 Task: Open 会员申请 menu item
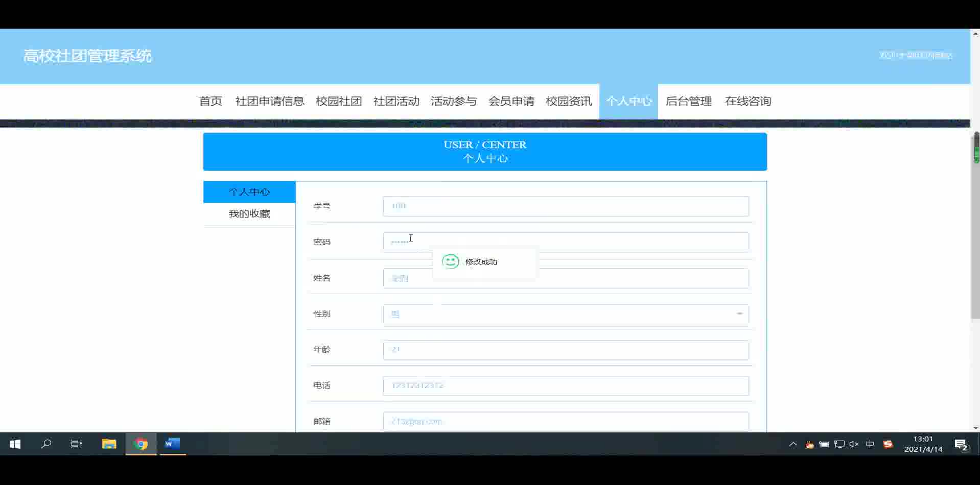click(511, 101)
